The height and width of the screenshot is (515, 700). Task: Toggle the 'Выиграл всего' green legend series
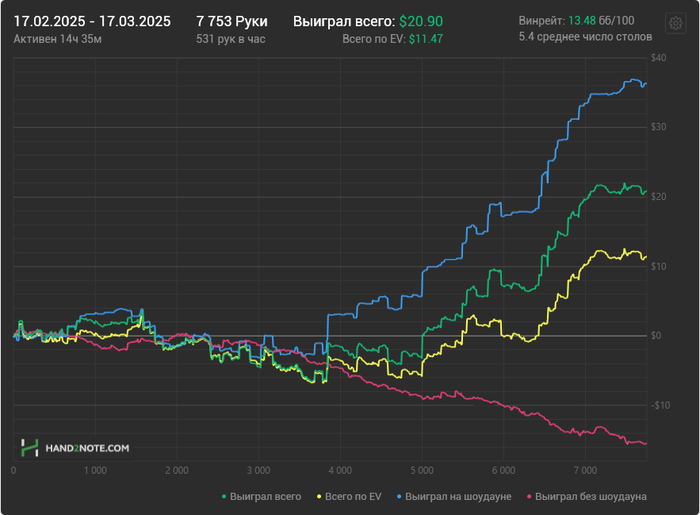click(x=262, y=496)
